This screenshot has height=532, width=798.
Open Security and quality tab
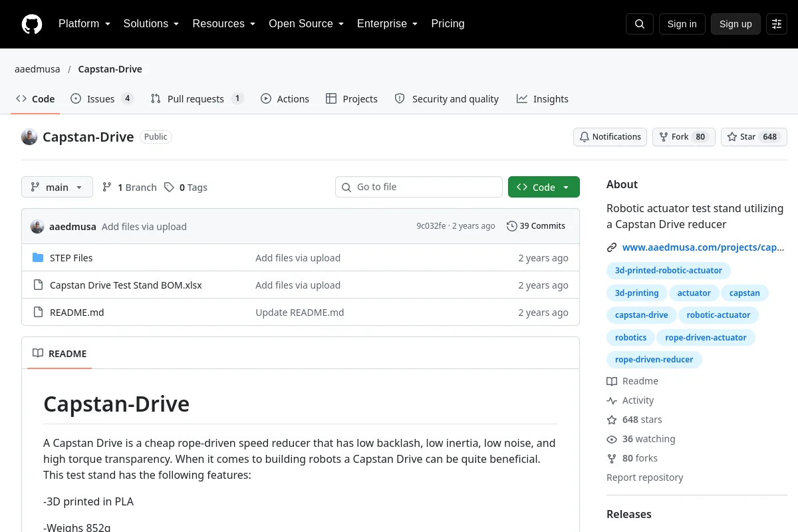[446, 99]
